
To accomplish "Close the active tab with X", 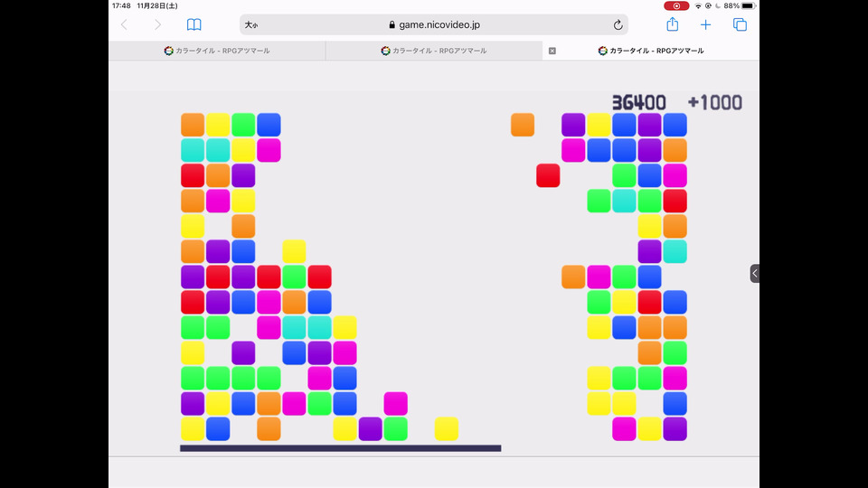I will [x=552, y=51].
